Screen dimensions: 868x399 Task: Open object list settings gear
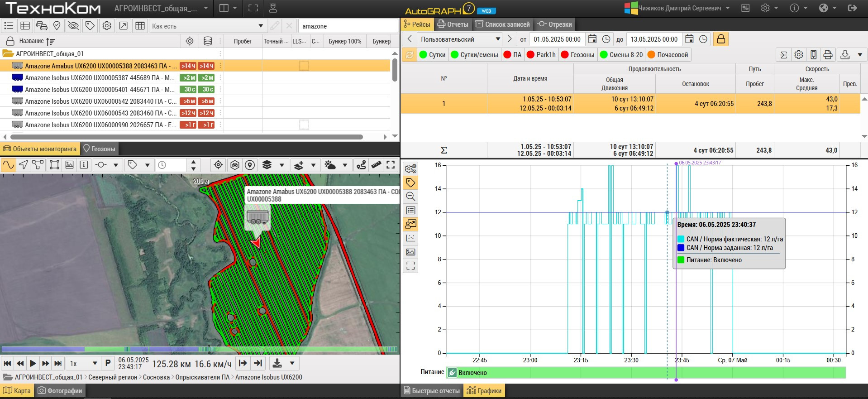(x=107, y=26)
